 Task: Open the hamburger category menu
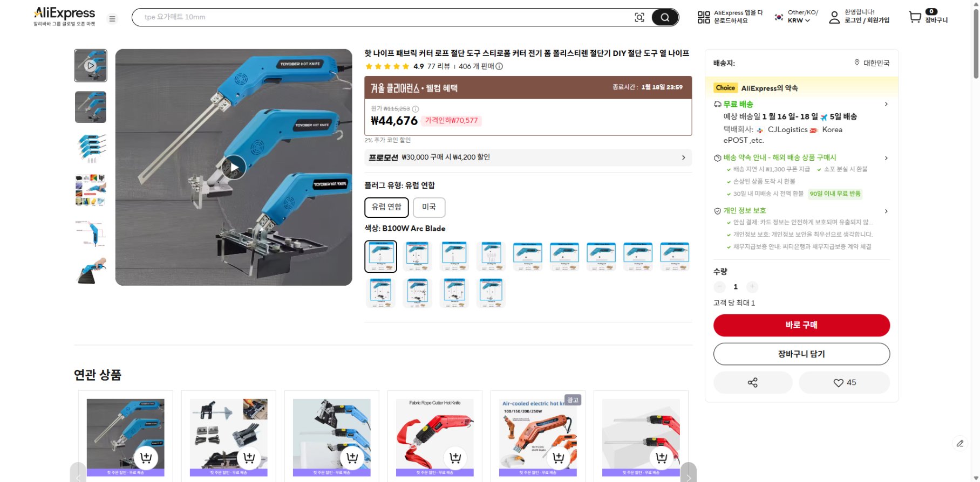point(112,19)
